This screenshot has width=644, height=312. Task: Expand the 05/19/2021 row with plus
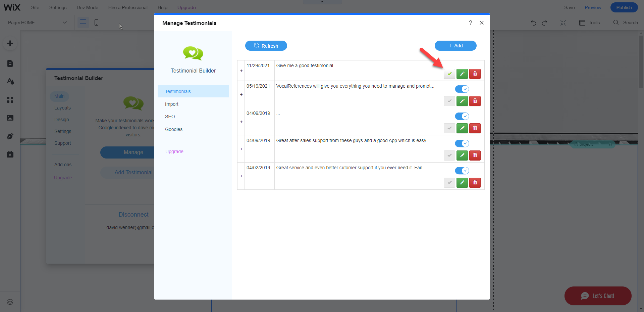(x=241, y=95)
